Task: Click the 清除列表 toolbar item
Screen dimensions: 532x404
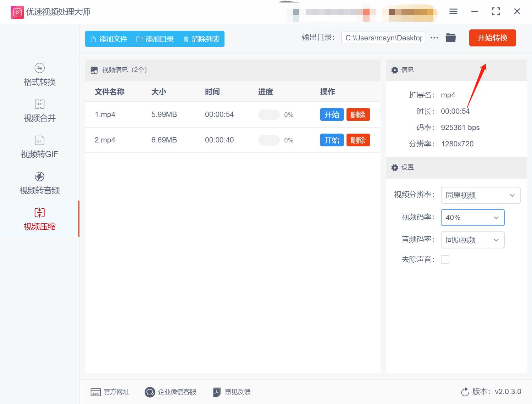Action: point(201,39)
